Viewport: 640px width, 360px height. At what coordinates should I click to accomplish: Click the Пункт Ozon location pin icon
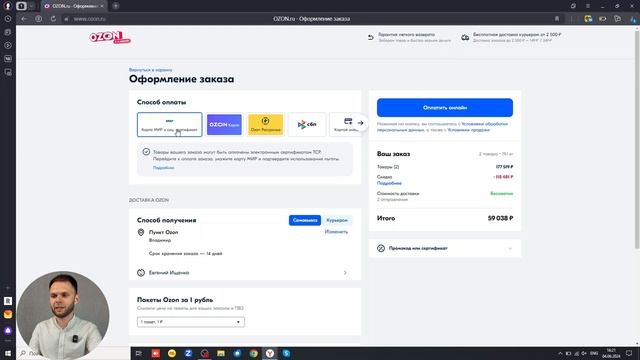[141, 232]
